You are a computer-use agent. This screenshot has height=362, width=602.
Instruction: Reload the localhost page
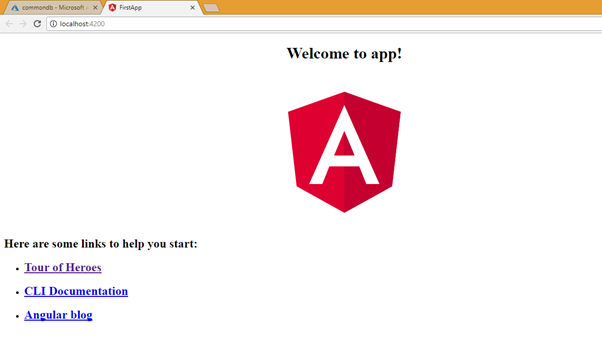[x=37, y=24]
